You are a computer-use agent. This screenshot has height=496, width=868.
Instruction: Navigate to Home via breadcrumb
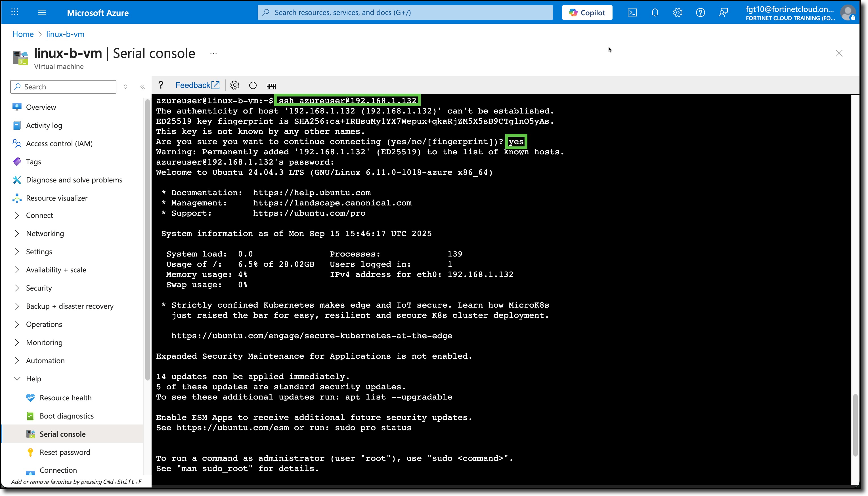pyautogui.click(x=23, y=34)
